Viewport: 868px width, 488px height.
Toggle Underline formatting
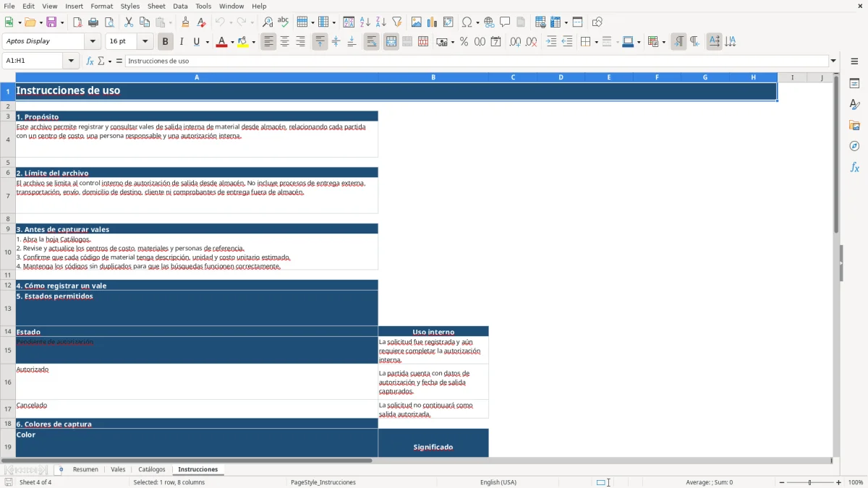pos(196,42)
